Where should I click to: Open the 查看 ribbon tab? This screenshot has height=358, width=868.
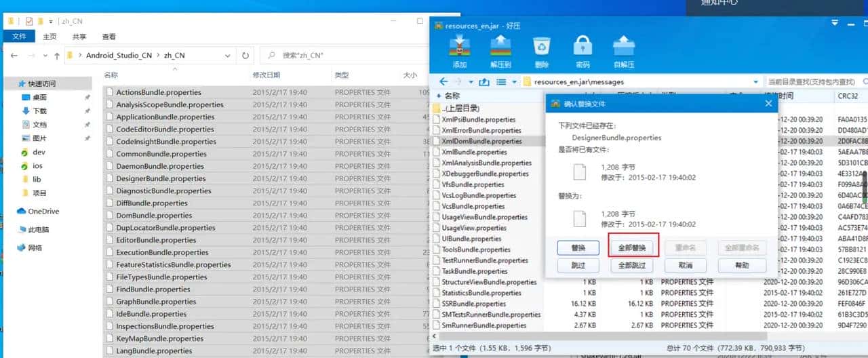(x=108, y=37)
